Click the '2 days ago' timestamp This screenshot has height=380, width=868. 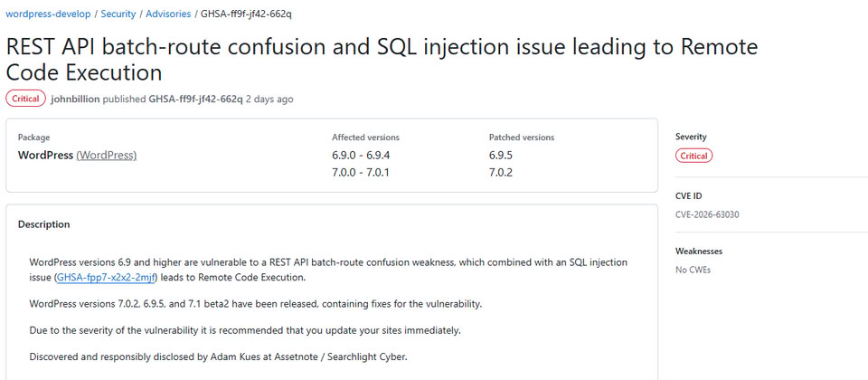269,100
